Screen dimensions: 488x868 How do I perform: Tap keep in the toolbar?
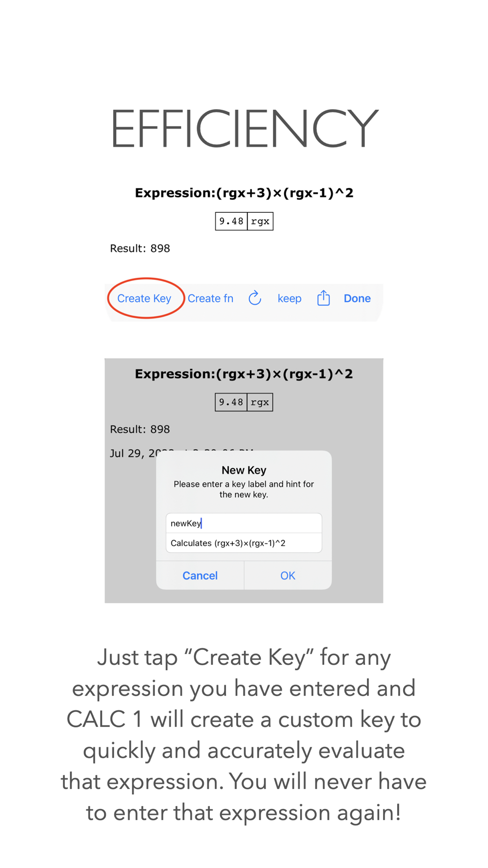coord(289,298)
